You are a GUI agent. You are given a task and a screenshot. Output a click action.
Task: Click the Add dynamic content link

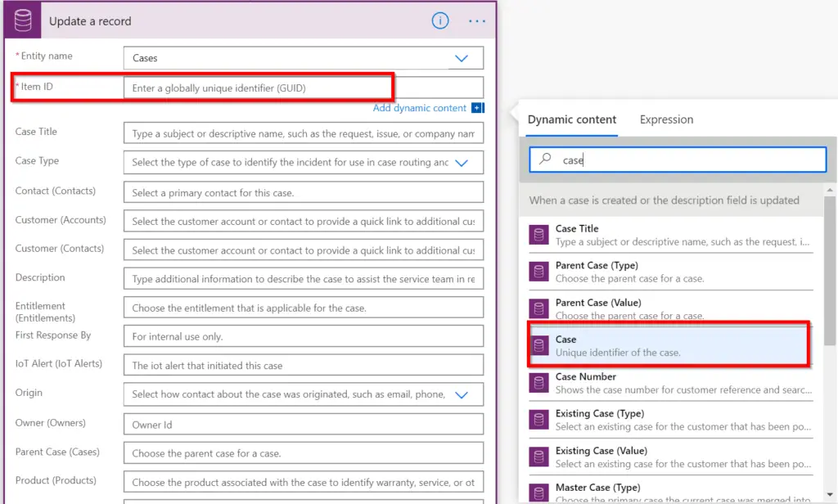point(420,108)
